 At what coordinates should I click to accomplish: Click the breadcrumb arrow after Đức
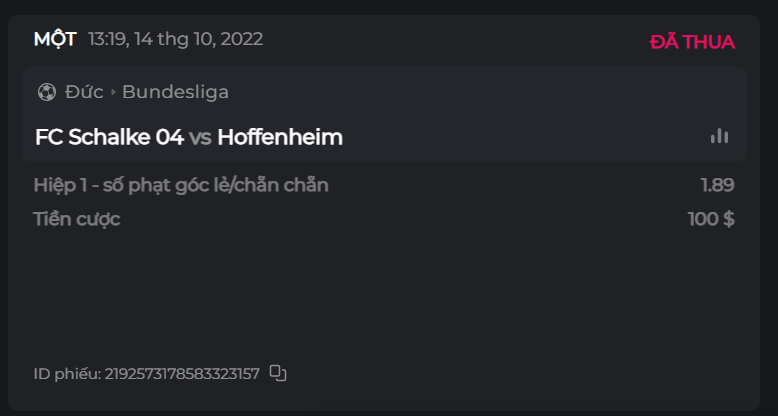pyautogui.click(x=113, y=92)
